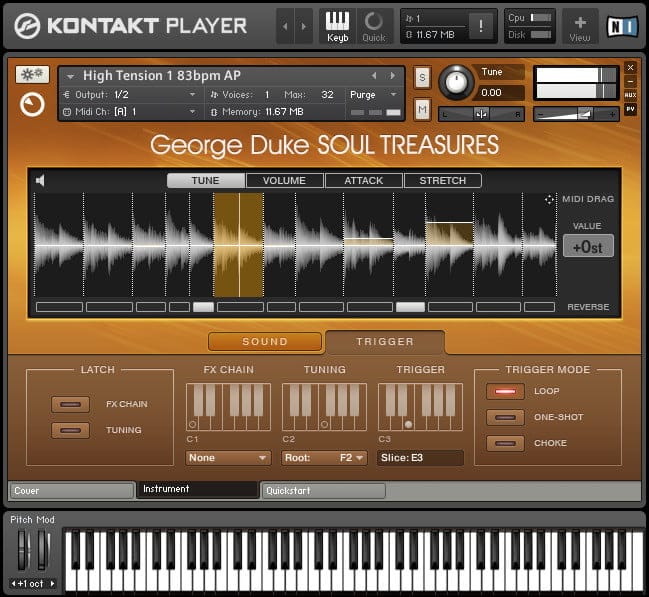Screen dimensions: 649x597
Task: Go to previous instrument in rack header
Action: (x=285, y=26)
